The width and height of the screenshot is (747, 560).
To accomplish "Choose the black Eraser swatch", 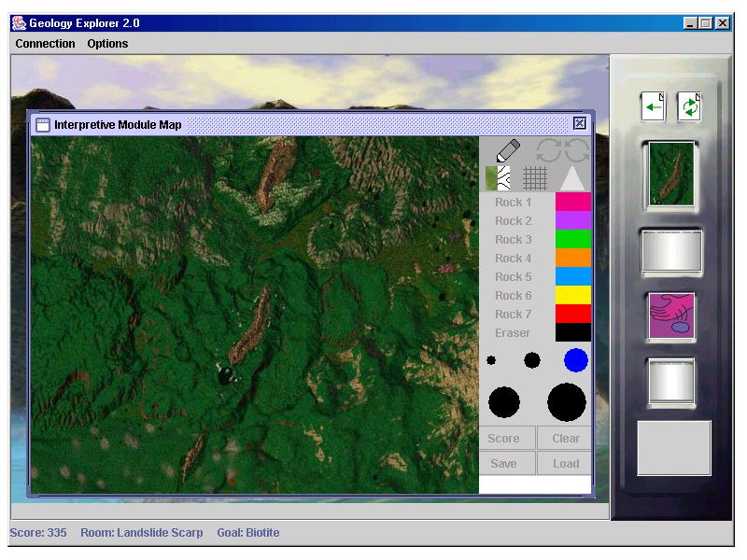I will tap(573, 332).
